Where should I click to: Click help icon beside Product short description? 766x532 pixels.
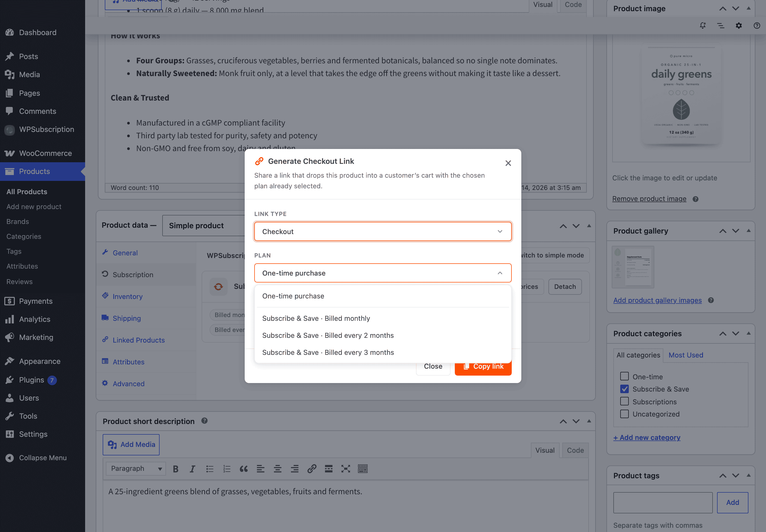click(x=204, y=421)
